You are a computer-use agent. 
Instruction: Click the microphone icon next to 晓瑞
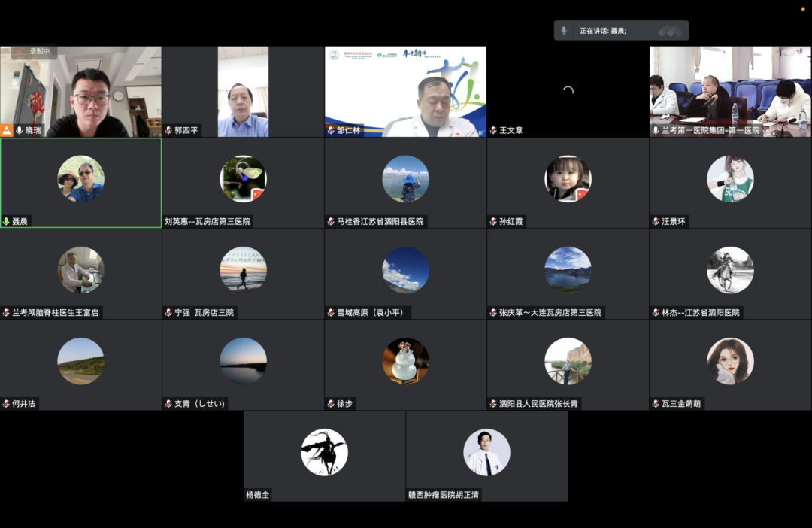(x=20, y=130)
